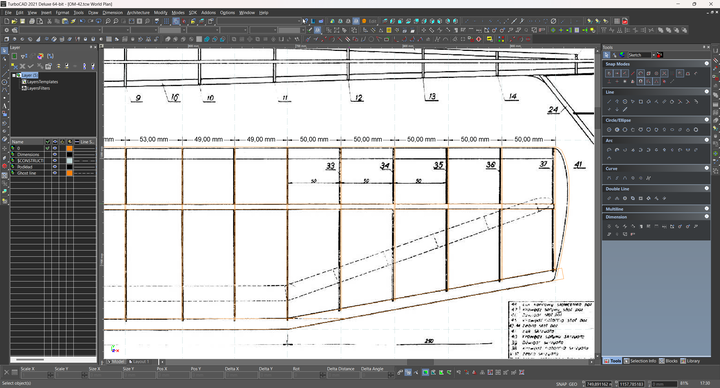The height and width of the screenshot is (388, 720).
Task: Toggle the eye icon for $CONSTRUCT layer
Action: [x=55, y=161]
